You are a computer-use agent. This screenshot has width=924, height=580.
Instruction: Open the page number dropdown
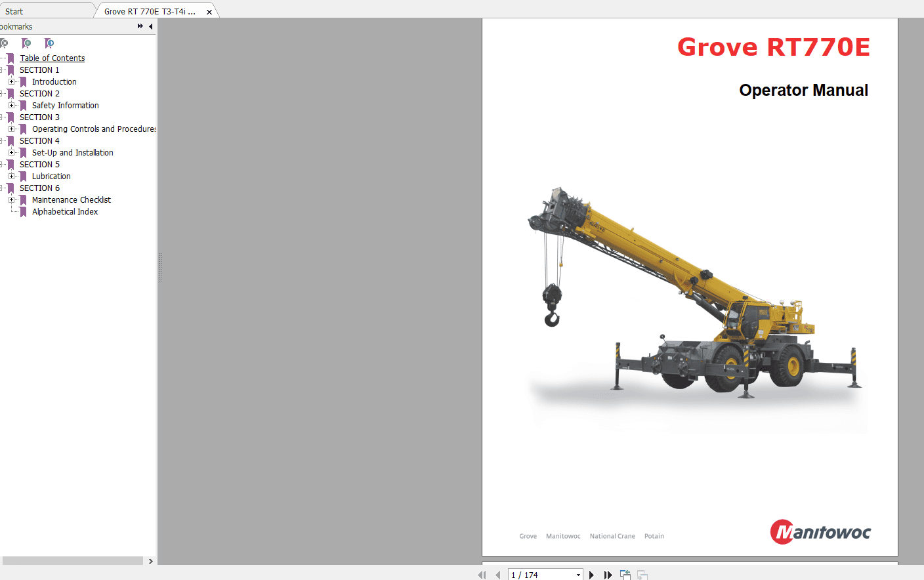577,575
